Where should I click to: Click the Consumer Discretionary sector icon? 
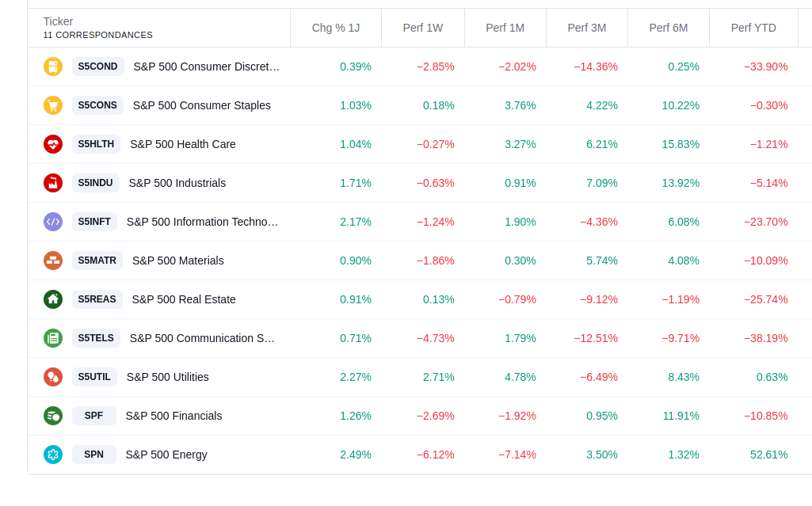(x=53, y=67)
